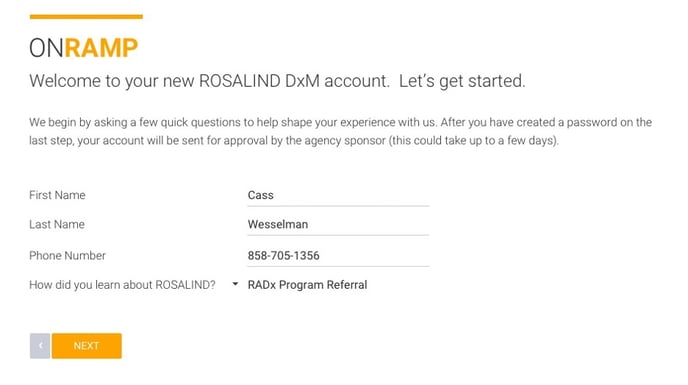
Task: Click the Phone Number input field
Action: point(338,255)
